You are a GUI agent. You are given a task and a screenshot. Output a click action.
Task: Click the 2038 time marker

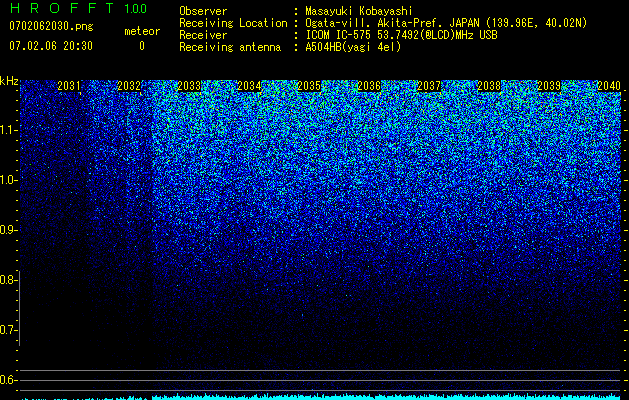click(489, 86)
